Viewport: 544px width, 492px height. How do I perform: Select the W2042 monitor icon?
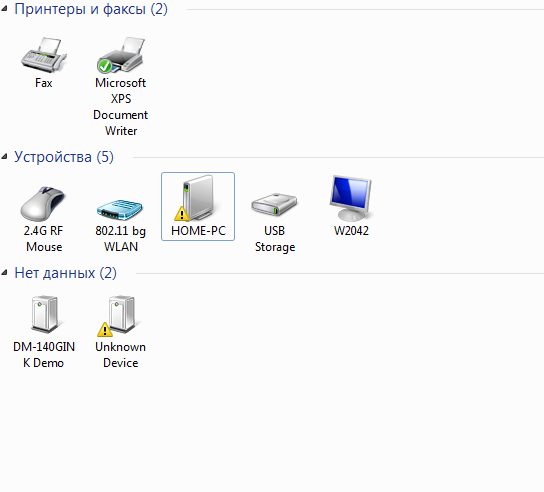[x=351, y=198]
